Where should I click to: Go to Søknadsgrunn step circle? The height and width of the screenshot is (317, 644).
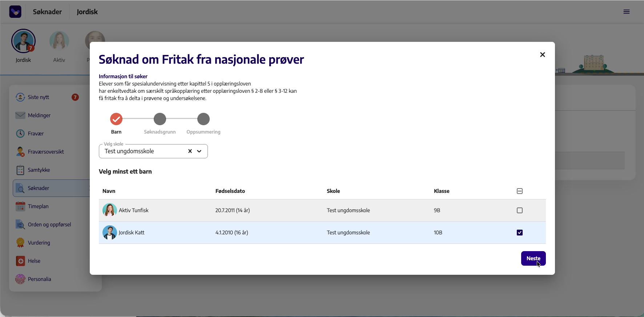point(160,119)
